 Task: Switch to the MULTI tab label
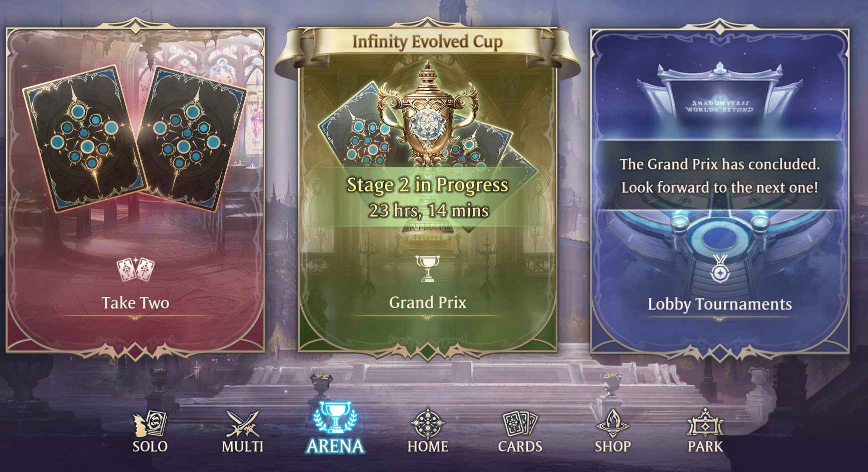click(243, 446)
